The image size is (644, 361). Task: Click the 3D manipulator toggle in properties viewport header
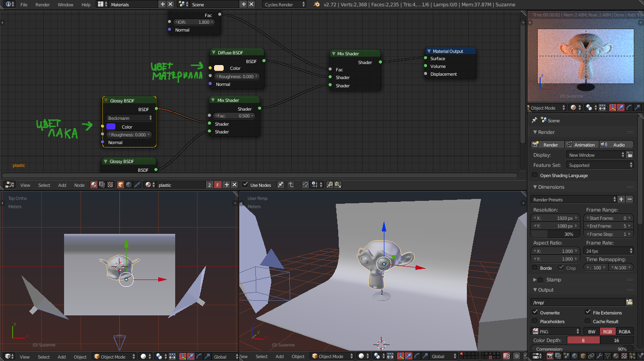(x=613, y=108)
